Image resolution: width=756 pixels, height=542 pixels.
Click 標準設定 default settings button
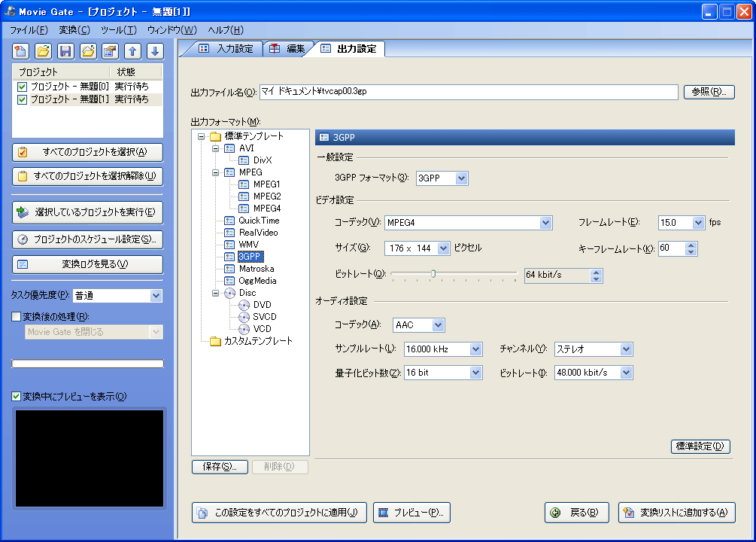click(x=700, y=446)
